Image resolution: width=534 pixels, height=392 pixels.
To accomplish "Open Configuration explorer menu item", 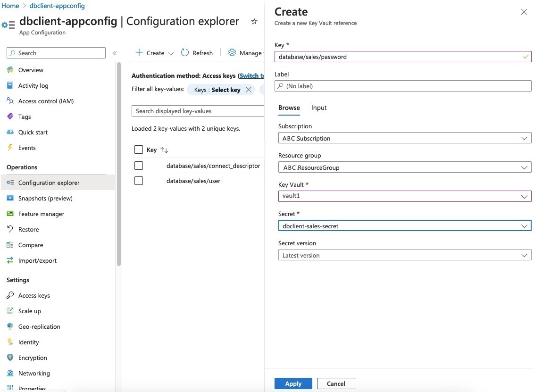I will [58, 183].
